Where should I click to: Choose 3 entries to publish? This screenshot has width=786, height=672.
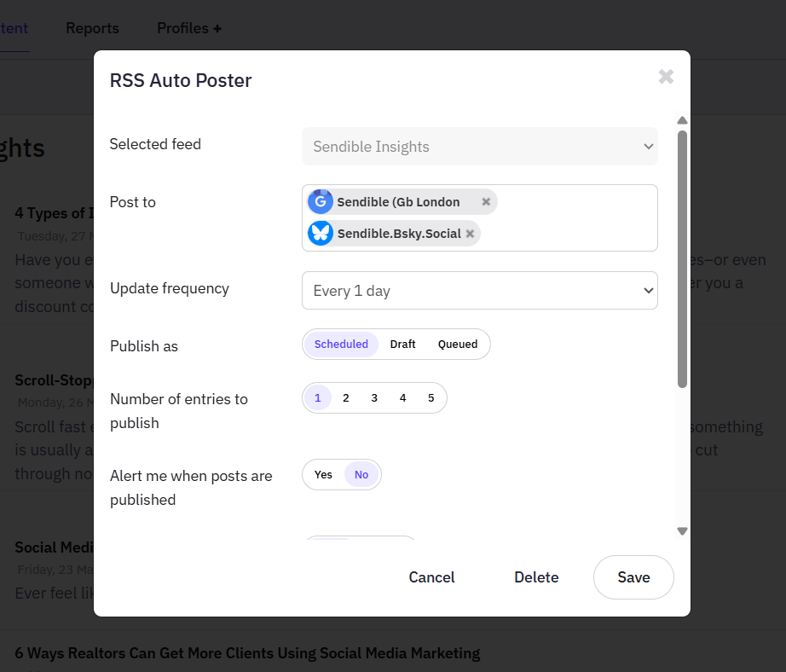(374, 397)
